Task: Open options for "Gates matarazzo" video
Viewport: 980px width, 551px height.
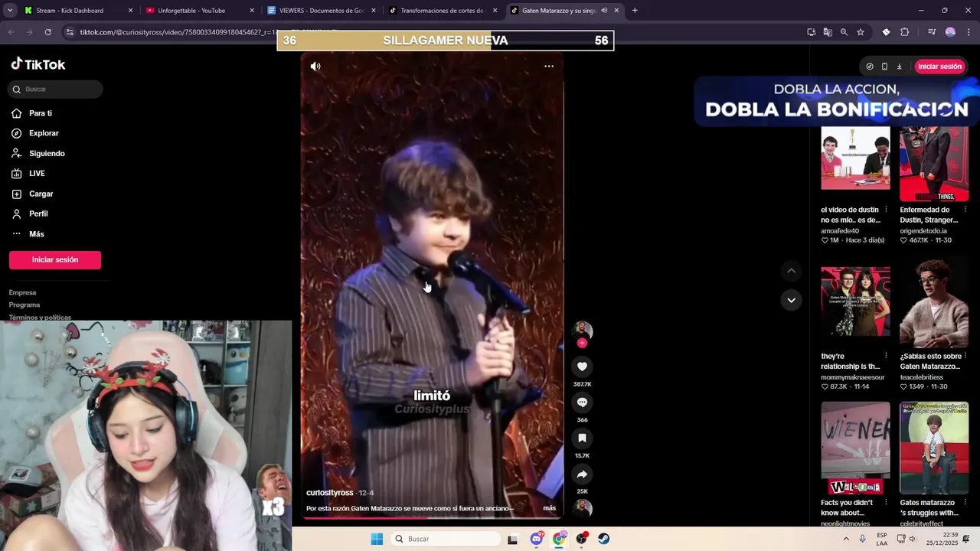Action: [x=965, y=503]
